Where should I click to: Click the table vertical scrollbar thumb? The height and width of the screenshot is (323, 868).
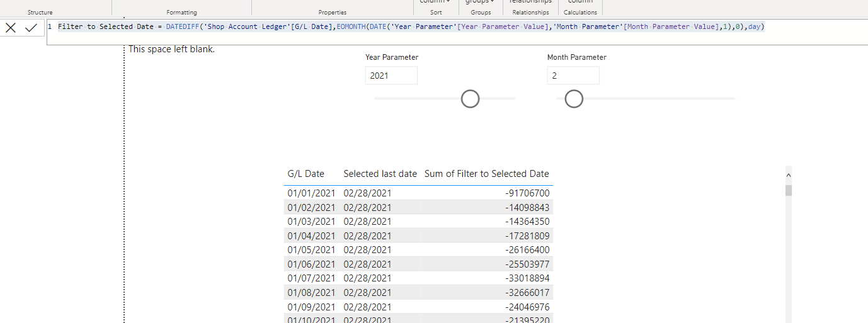pos(789,190)
